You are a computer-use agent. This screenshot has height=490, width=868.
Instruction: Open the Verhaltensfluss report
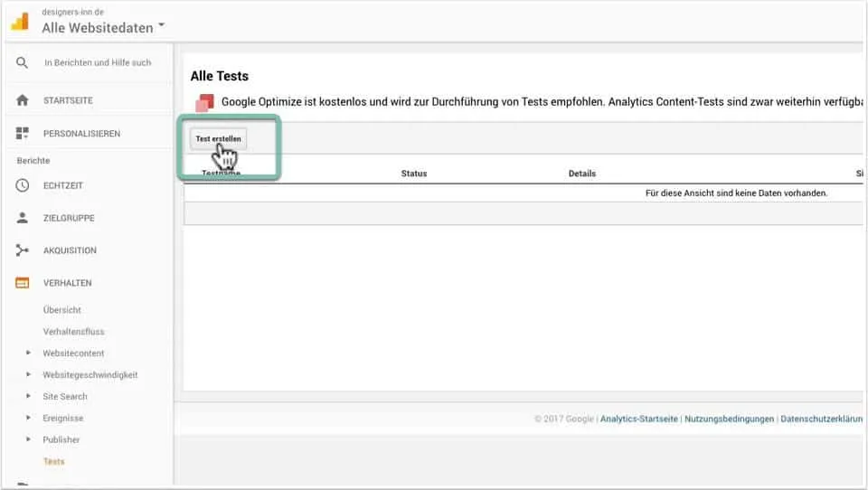(x=73, y=332)
